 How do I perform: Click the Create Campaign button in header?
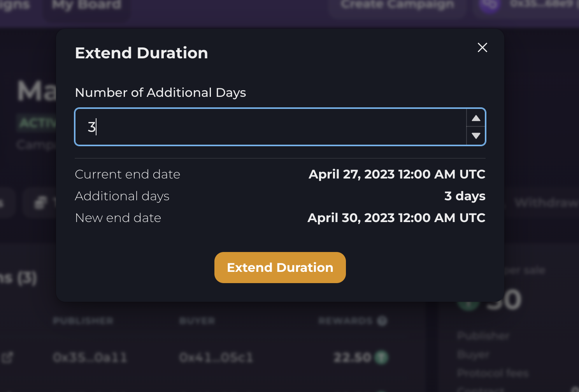pyautogui.click(x=397, y=5)
